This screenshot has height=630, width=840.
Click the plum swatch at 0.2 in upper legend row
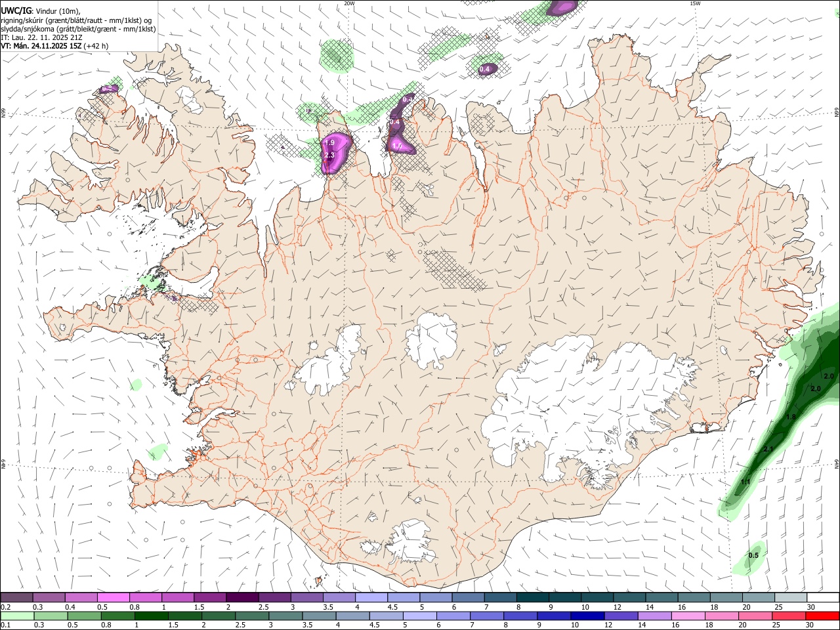[17, 598]
